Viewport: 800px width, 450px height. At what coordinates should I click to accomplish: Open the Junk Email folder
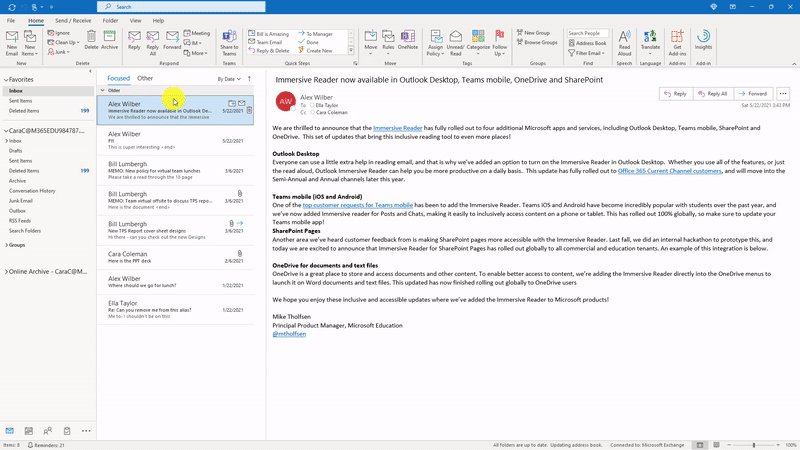[x=20, y=201]
